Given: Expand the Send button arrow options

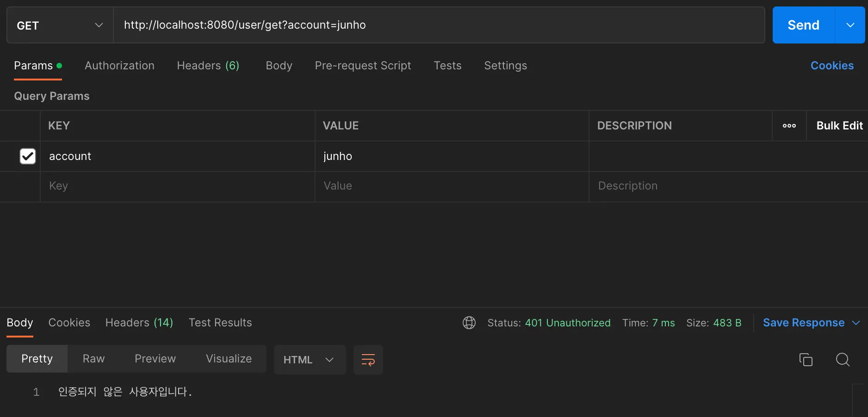Looking at the screenshot, I should (x=850, y=25).
